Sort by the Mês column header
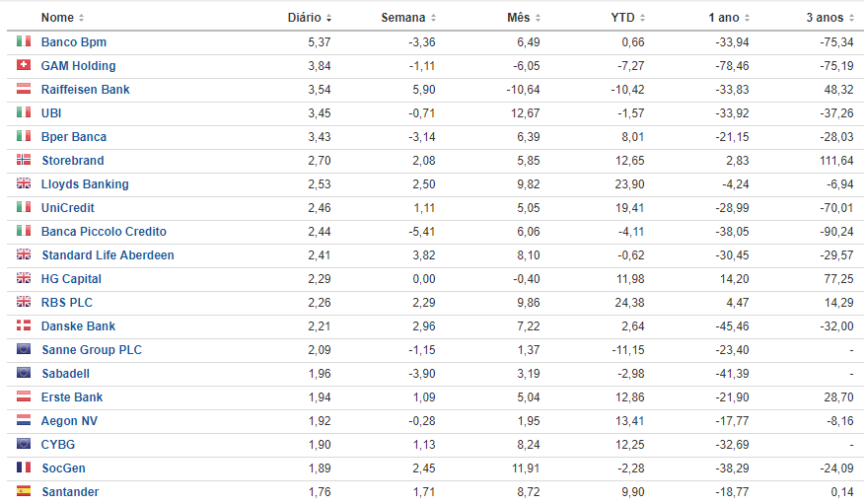The width and height of the screenshot is (864, 504). coord(524,18)
